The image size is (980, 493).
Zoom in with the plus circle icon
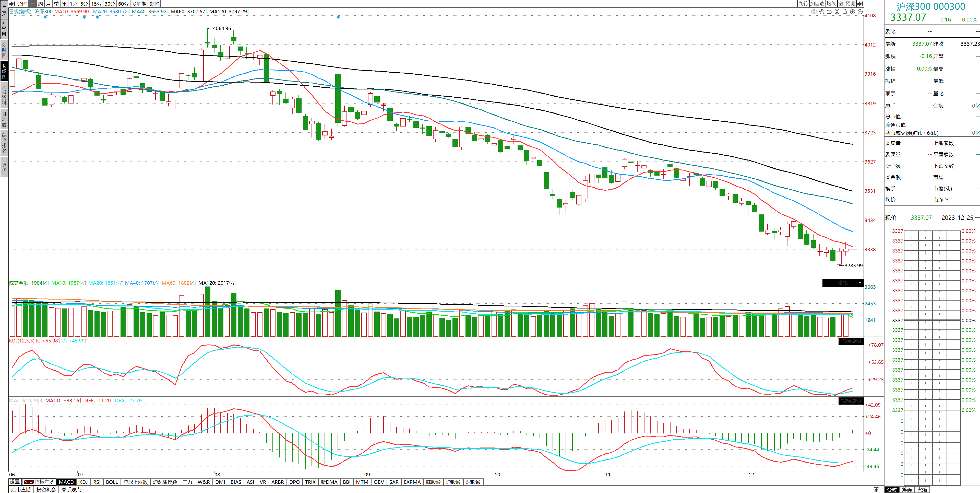point(853,12)
